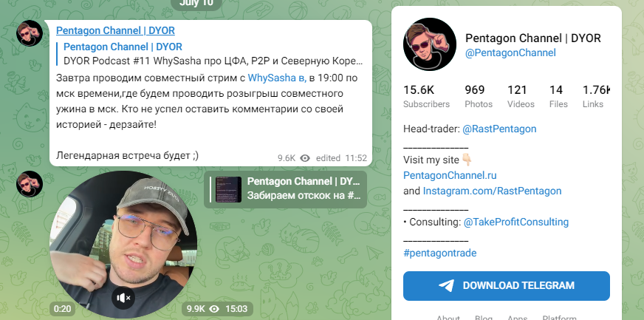Unmute the round video message
The width and height of the screenshot is (644, 320).
click(123, 298)
